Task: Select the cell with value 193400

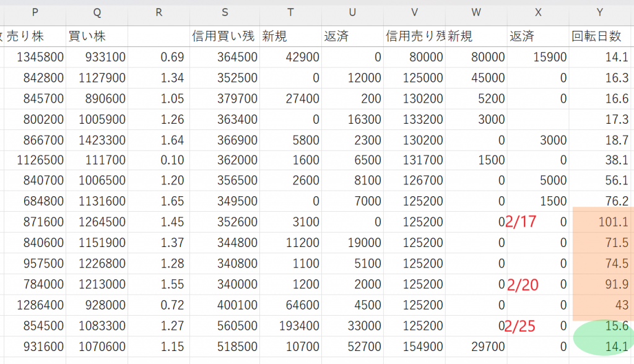Action: pyautogui.click(x=291, y=326)
